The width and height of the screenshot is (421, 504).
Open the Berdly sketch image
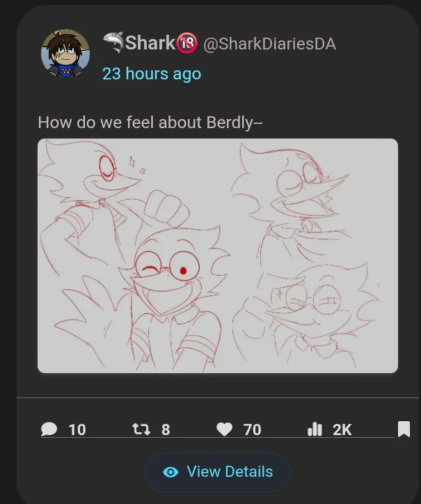(x=217, y=255)
